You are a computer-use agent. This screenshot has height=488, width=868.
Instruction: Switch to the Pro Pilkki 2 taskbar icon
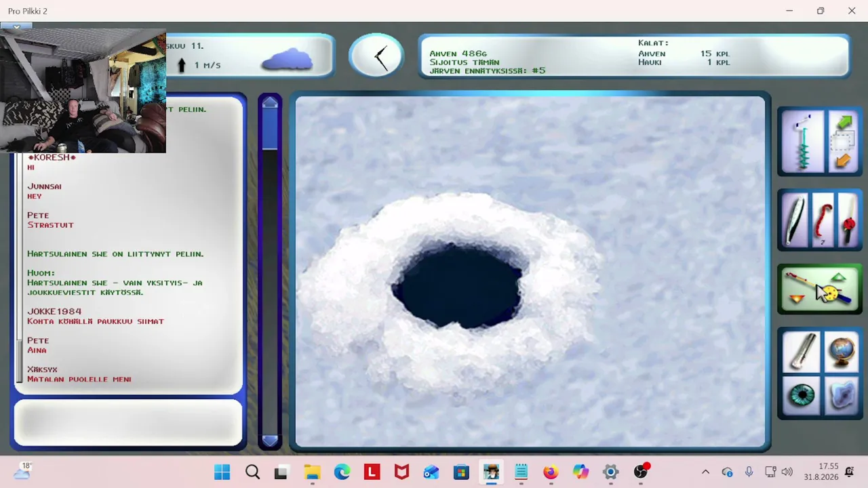coord(491,472)
